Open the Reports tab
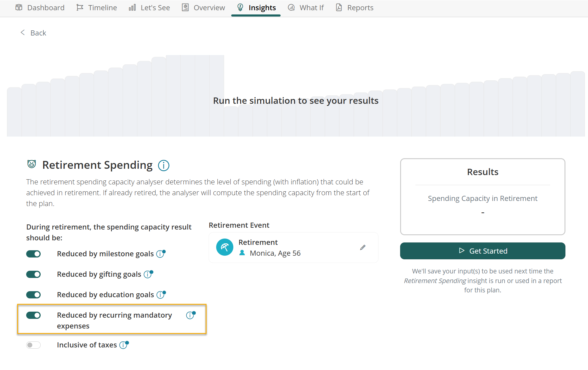Image resolution: width=588 pixels, height=370 pixels. [355, 8]
